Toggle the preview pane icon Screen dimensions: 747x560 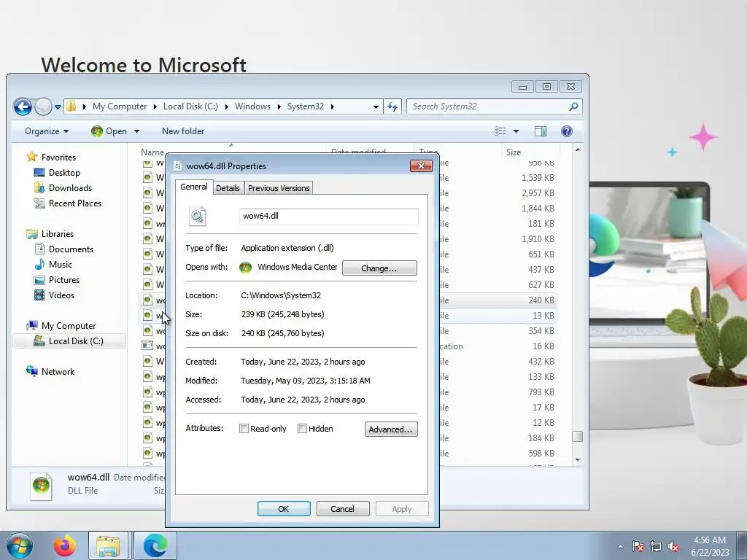click(x=541, y=131)
